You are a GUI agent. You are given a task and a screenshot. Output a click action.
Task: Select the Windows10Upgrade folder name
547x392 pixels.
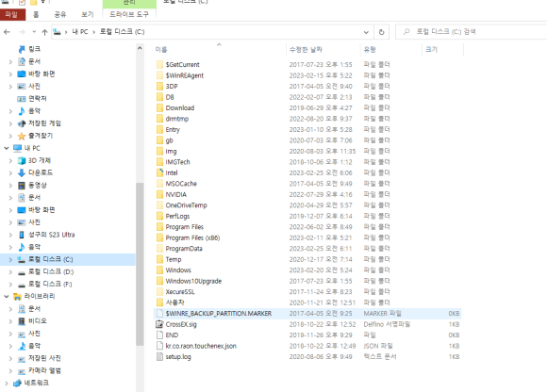(193, 281)
